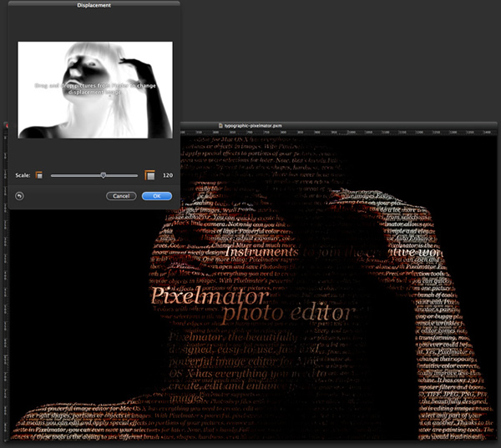This screenshot has height=448, width=501.
Task: Click the displacement image preview thumbnail
Action: coord(95,90)
